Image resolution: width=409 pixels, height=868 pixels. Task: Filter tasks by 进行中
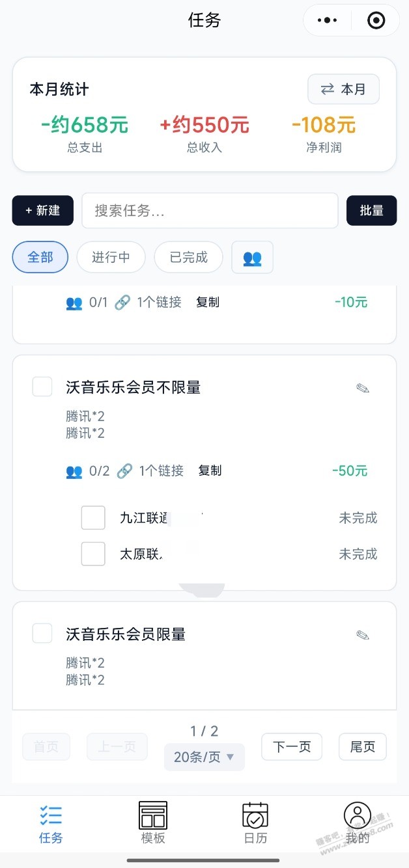[111, 258]
